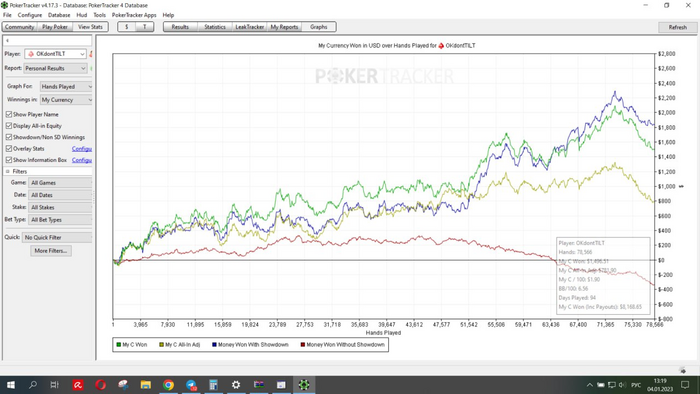Screen dimensions: 700x394
Task: Open Task View on the taskbar
Action: (54, 385)
